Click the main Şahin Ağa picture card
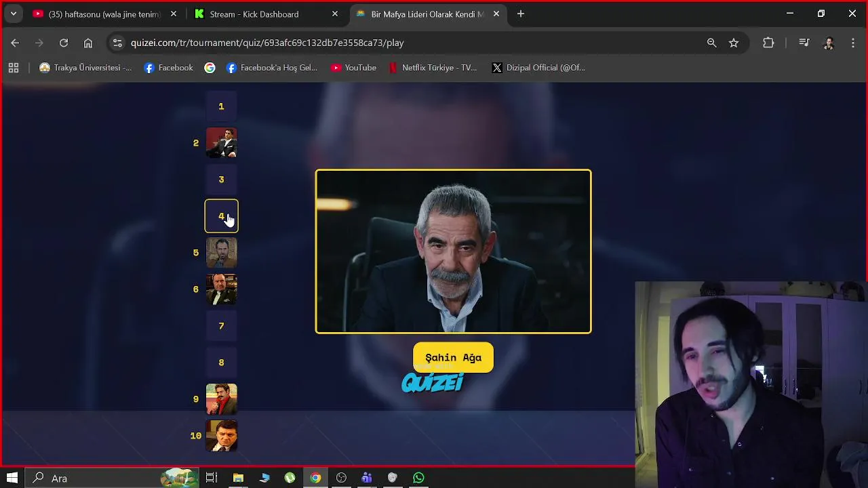The width and height of the screenshot is (868, 488). tap(453, 251)
